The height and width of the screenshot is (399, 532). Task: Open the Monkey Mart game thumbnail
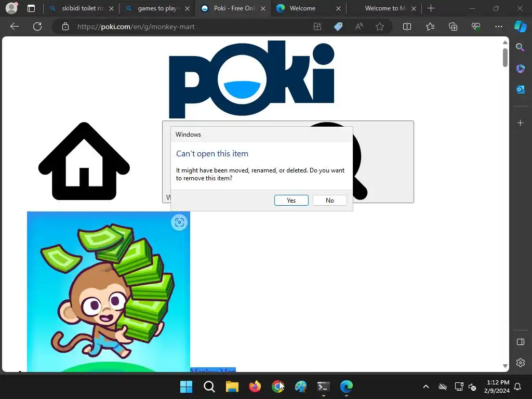108,291
